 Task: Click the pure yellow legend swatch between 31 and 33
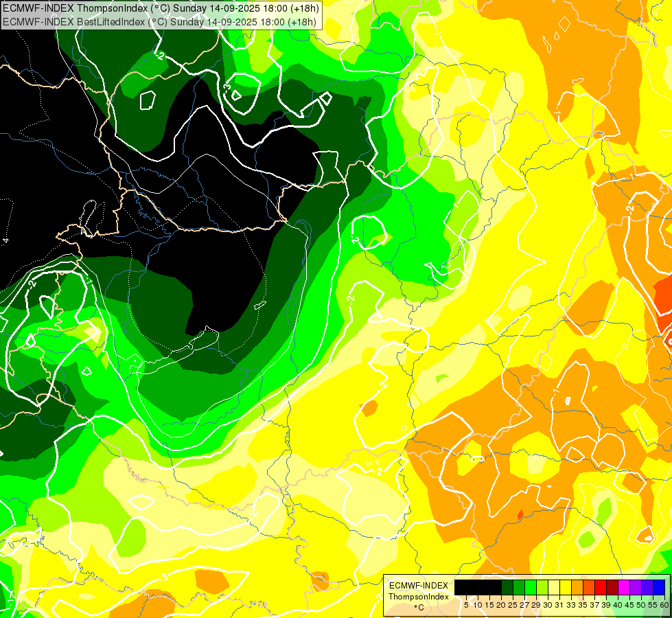(566, 587)
